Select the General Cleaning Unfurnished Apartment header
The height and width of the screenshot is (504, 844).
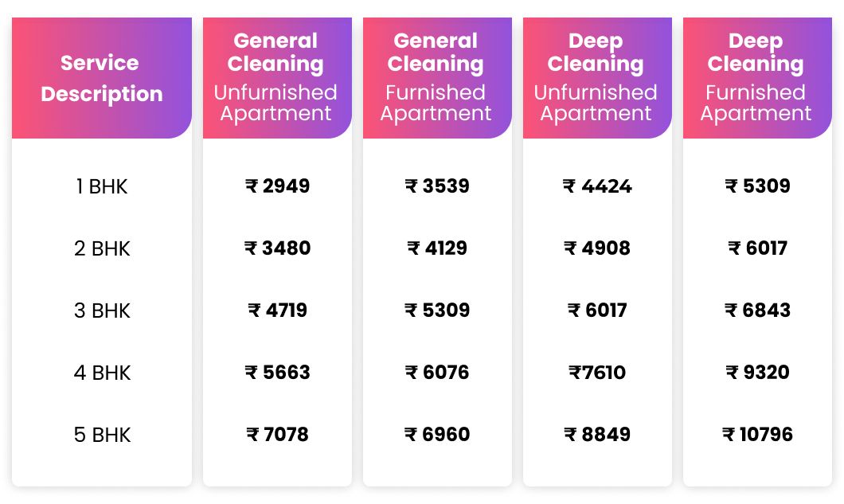pyautogui.click(x=276, y=78)
